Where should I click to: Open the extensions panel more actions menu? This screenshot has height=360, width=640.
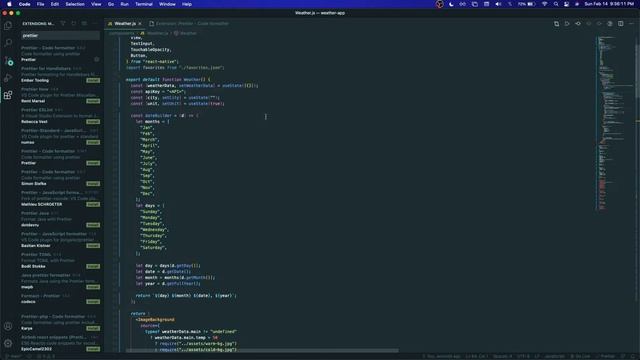[x=95, y=24]
